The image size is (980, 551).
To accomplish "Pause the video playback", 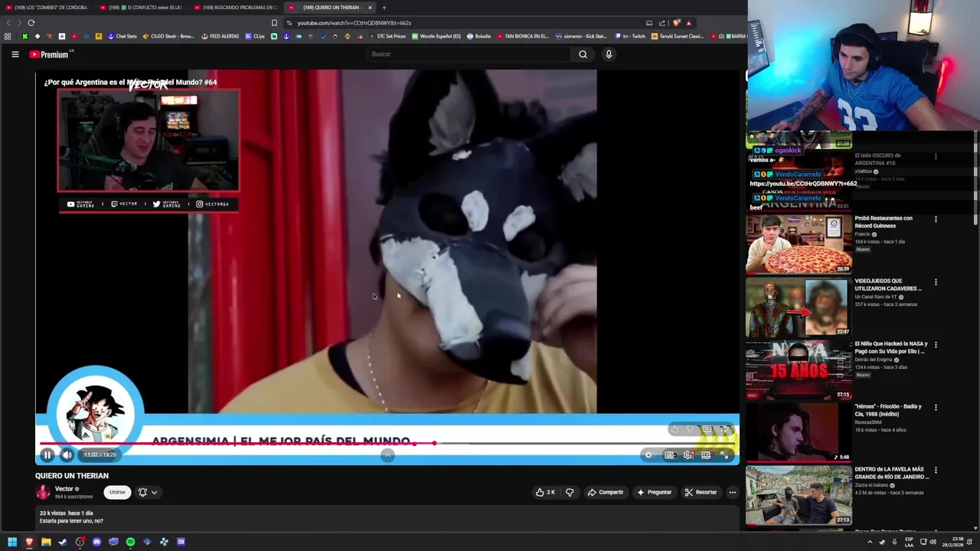I will pyautogui.click(x=47, y=455).
